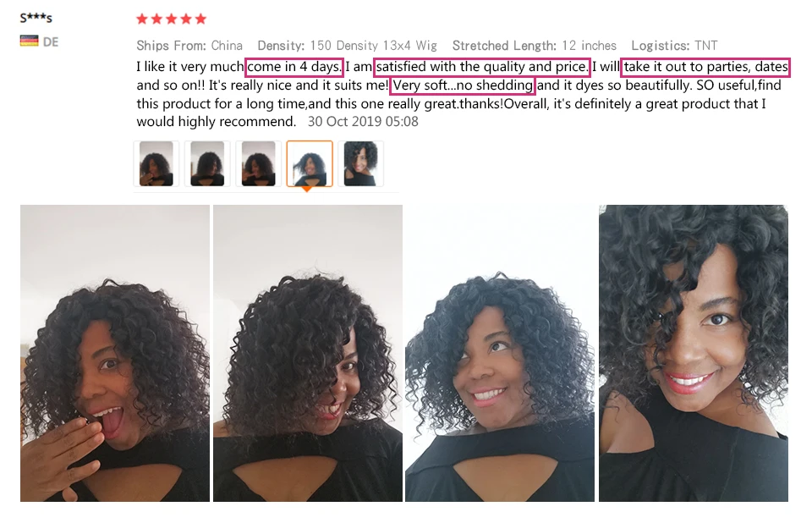Click the review date 30 Oct 2019

click(x=363, y=122)
